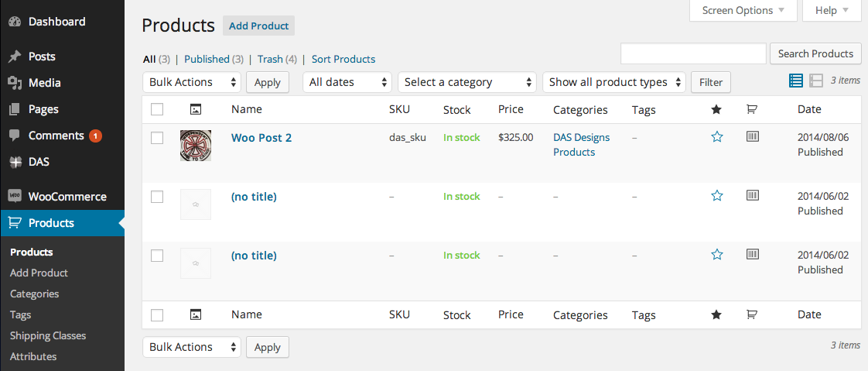Image resolution: width=868 pixels, height=371 pixels.
Task: Expand the Help panel
Action: [x=832, y=11]
